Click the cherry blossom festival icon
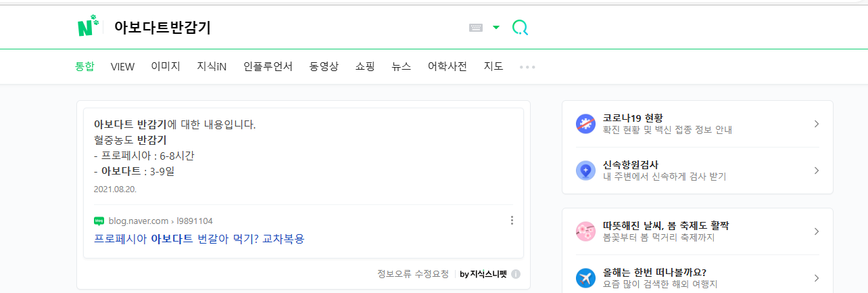This screenshot has width=868, height=293. [585, 231]
